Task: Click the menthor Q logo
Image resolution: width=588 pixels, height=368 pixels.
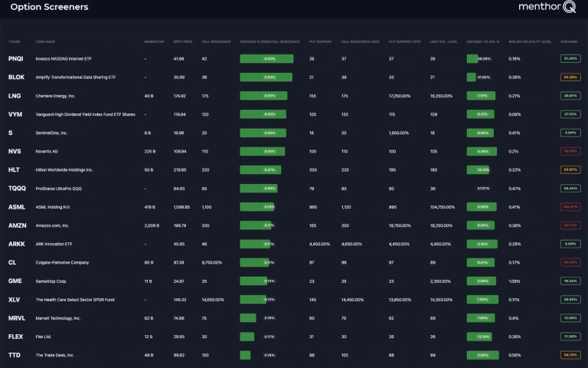Action: (547, 6)
